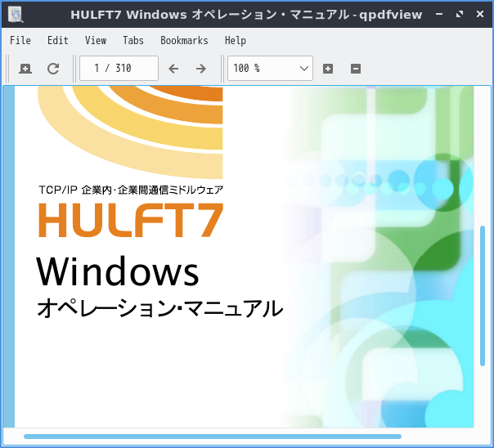Open the View menu
The height and width of the screenshot is (448, 494).
[96, 41]
